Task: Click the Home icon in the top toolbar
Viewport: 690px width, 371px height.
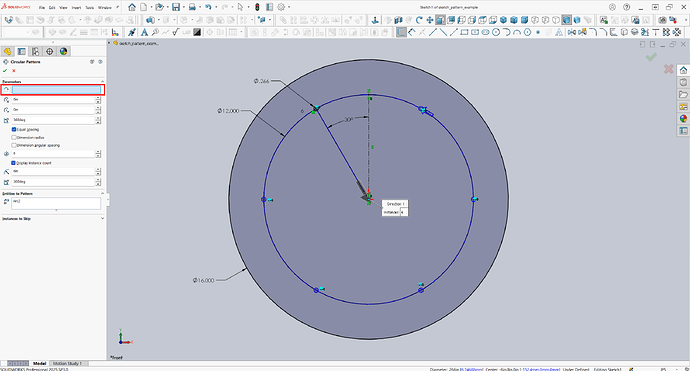Action: [x=132, y=7]
